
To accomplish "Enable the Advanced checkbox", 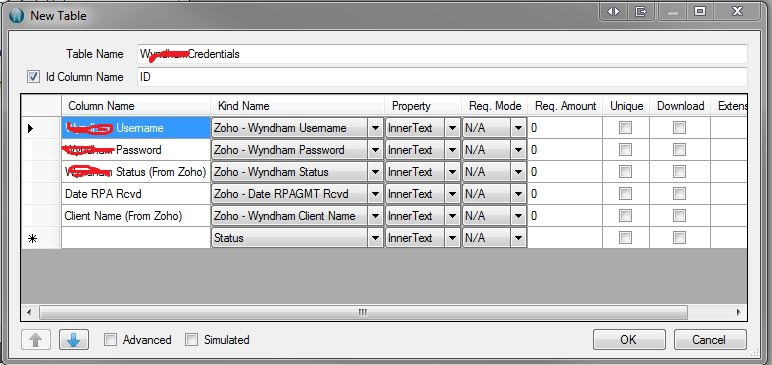I will tap(111, 340).
